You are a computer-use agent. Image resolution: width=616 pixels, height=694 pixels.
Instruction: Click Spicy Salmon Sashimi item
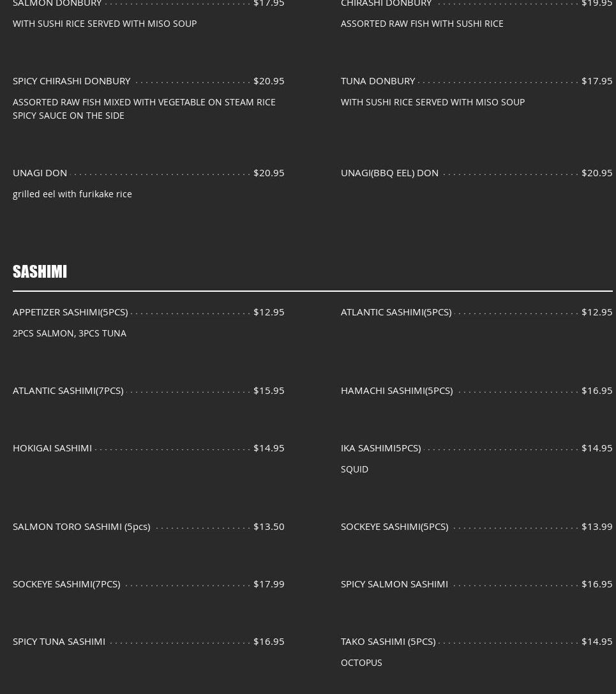pyautogui.click(x=394, y=584)
